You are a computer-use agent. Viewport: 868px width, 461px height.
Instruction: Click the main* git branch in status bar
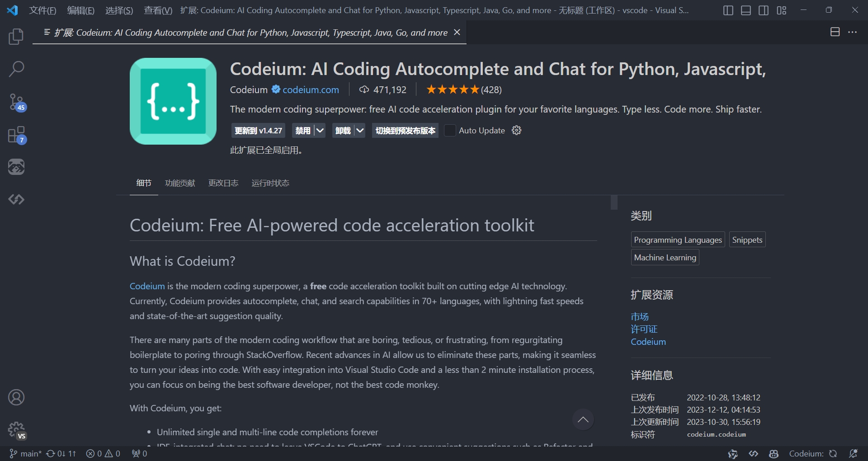pos(25,453)
